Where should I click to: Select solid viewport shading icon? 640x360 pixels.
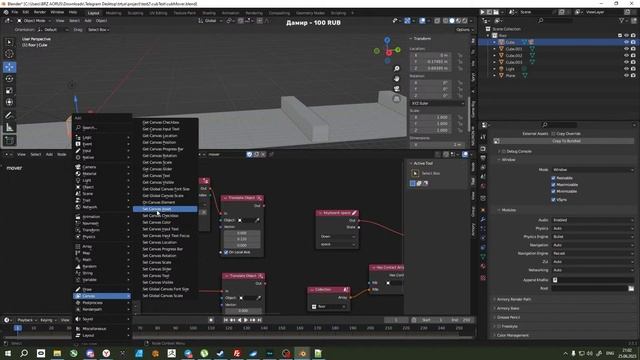(x=452, y=21)
